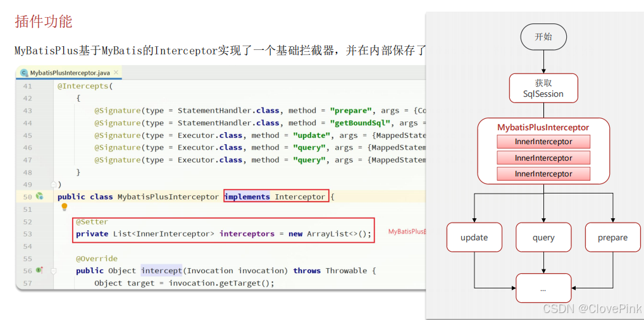Click the Throwable type on line 56
644x320 pixels.
click(x=346, y=271)
